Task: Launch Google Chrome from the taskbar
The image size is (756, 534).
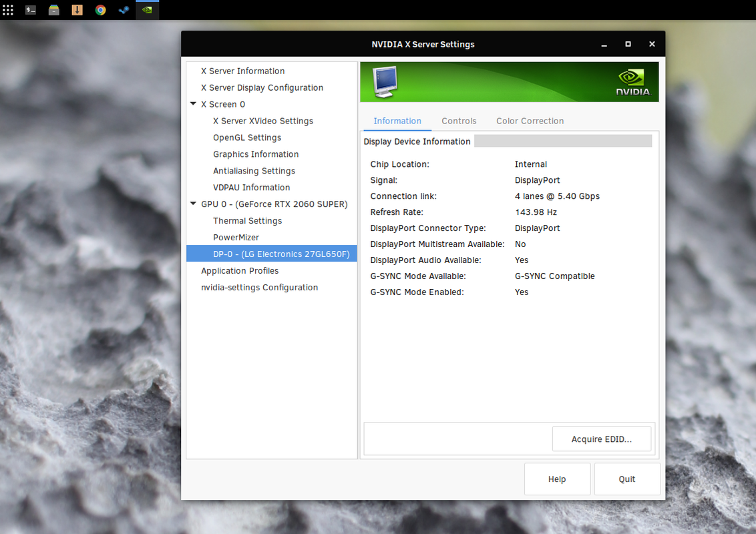Action: [x=100, y=9]
